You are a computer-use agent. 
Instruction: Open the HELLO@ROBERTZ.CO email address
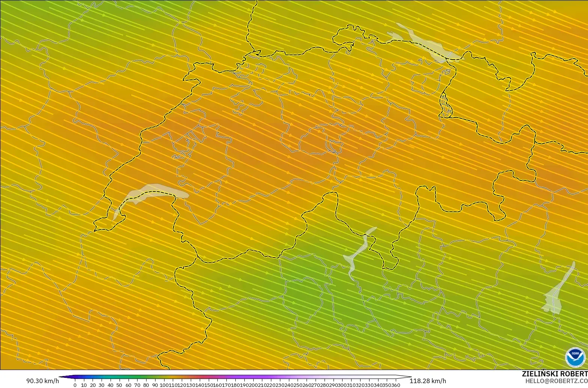[x=557, y=381]
